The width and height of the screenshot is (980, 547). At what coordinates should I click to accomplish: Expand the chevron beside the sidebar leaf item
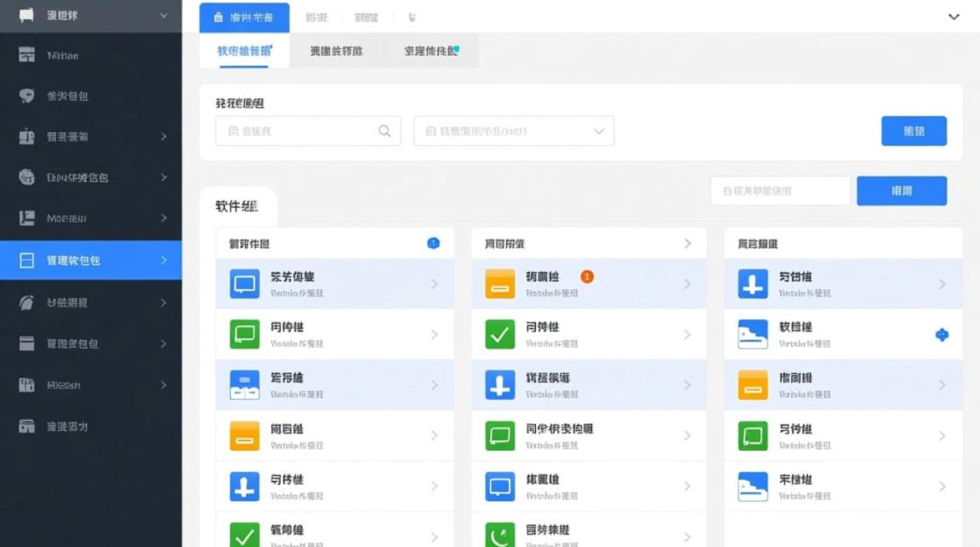coord(163,302)
